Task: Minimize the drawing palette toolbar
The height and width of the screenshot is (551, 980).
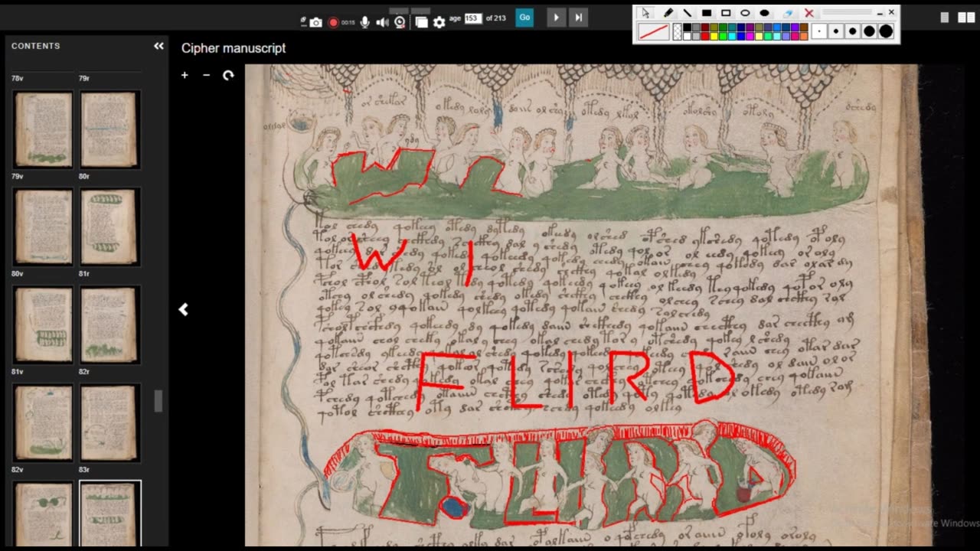Action: [x=880, y=13]
